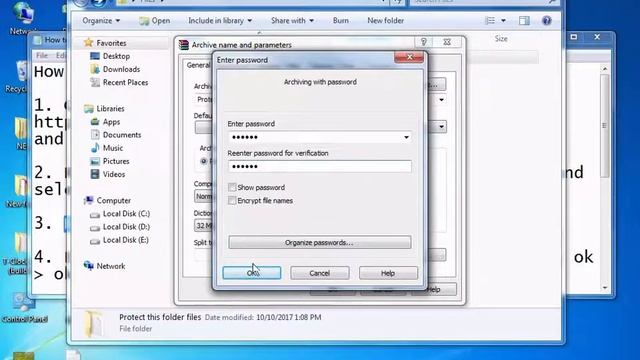This screenshot has height=360, width=640.
Task: Click the Music note icon
Action: tap(95, 148)
